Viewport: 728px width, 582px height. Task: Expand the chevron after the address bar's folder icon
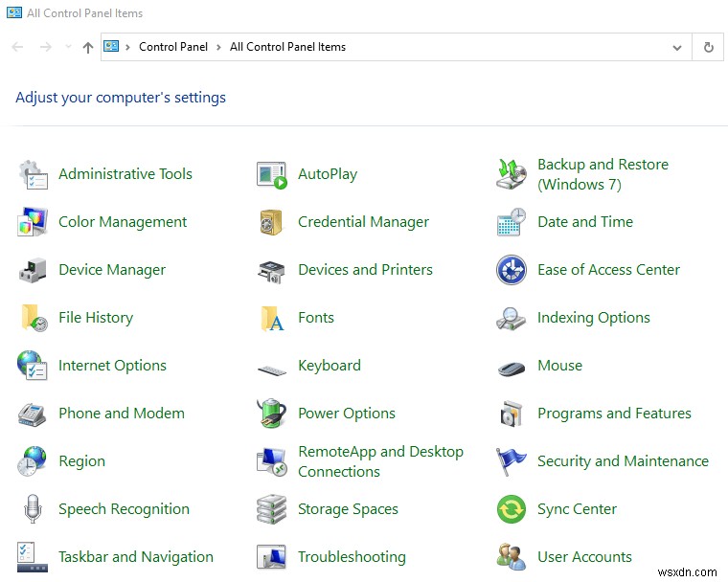point(127,47)
